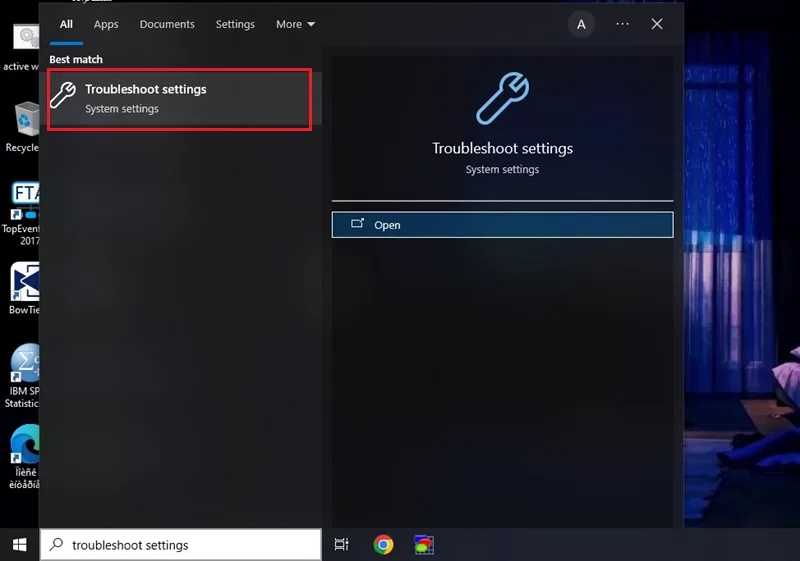Image resolution: width=800 pixels, height=561 pixels.
Task: Open the account avatar 'A' button
Action: (581, 24)
